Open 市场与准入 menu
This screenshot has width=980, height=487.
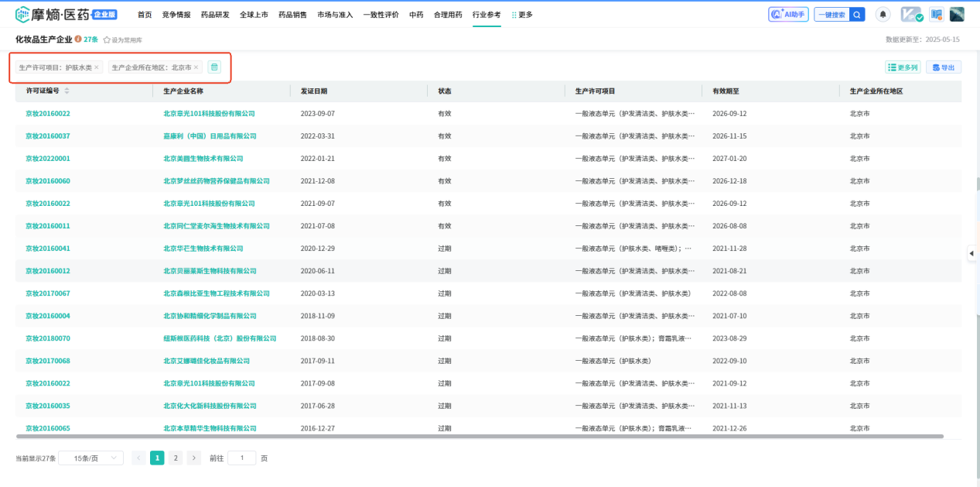coord(335,15)
